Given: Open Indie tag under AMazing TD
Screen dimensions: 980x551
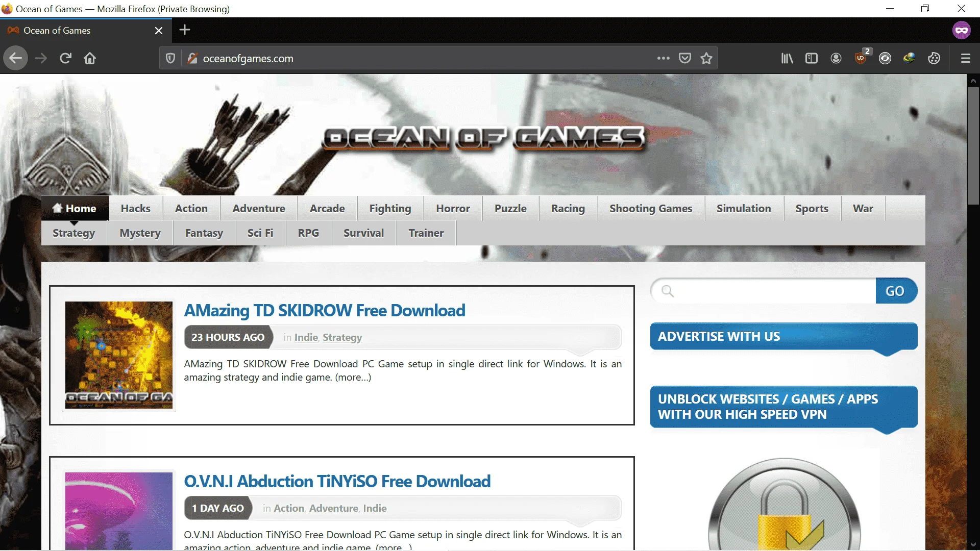Looking at the screenshot, I should pos(306,337).
